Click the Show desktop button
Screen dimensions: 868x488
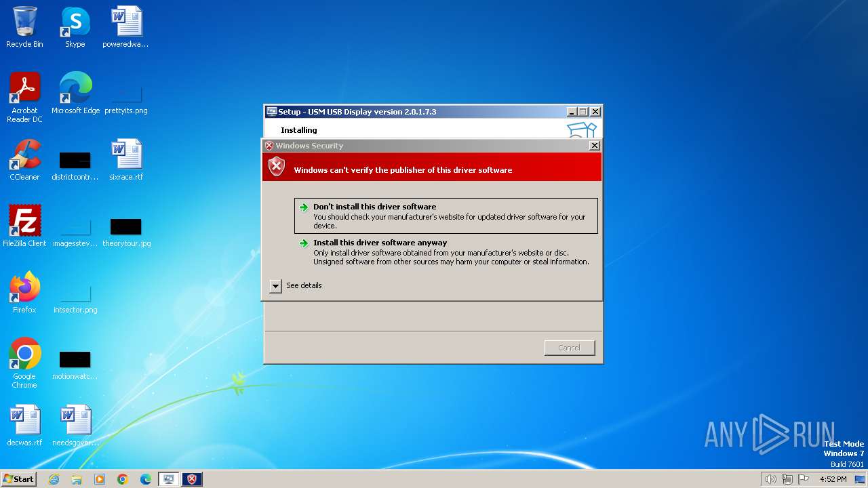tap(860, 479)
